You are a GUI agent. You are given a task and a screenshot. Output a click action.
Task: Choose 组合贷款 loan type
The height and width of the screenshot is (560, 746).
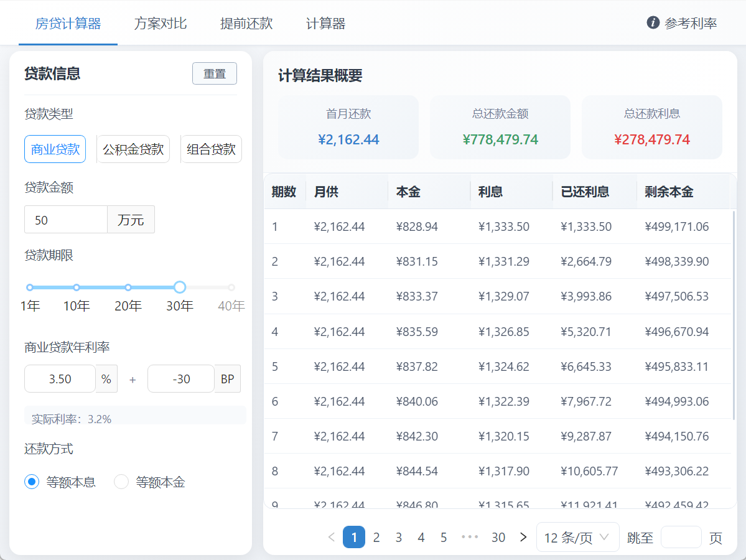pyautogui.click(x=212, y=149)
